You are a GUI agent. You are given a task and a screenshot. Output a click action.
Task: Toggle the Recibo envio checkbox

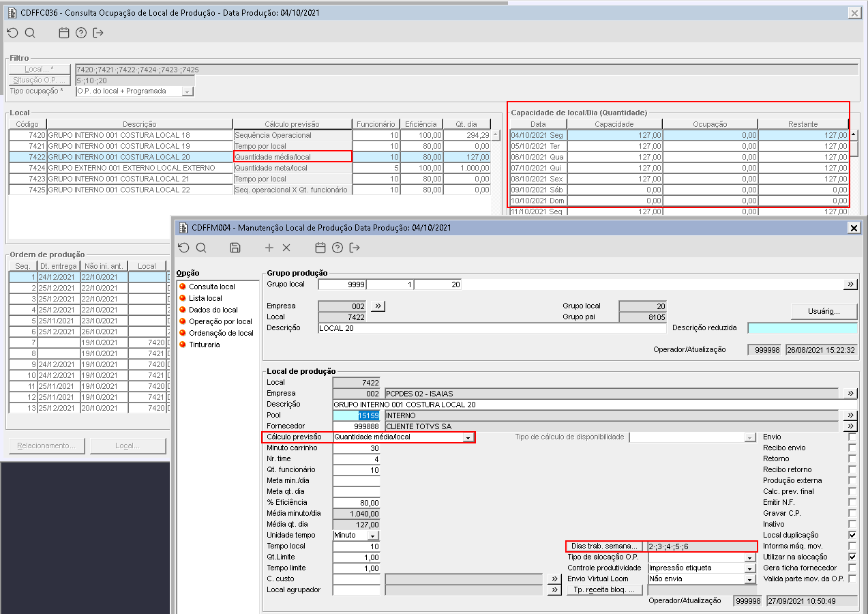852,448
